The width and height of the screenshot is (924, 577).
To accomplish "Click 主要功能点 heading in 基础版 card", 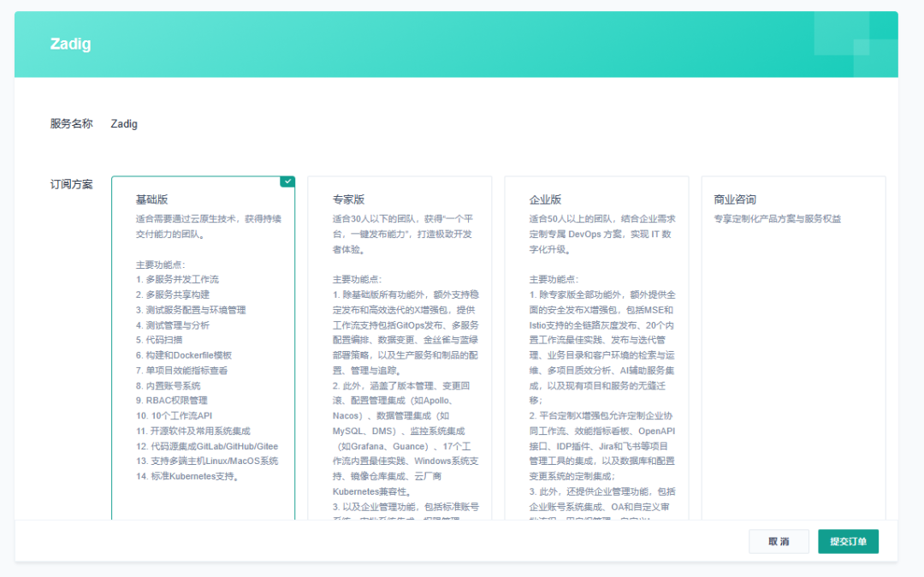I will [x=160, y=265].
